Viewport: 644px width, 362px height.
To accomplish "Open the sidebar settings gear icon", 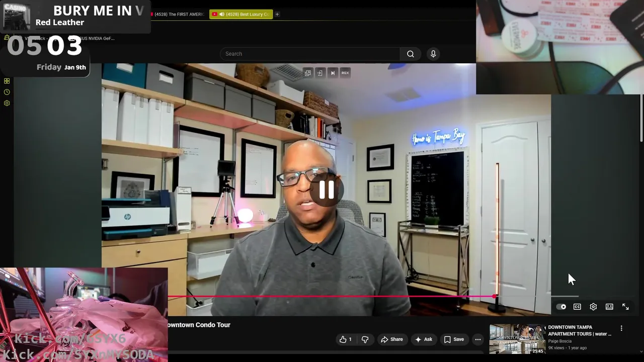I will coord(7,103).
